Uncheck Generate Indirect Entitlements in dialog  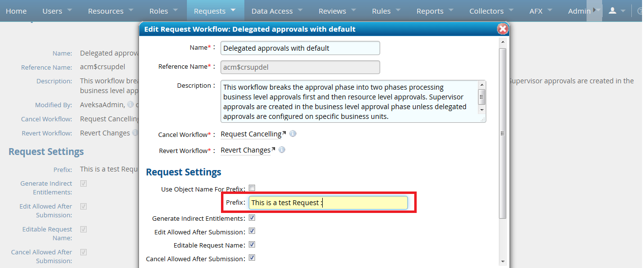pyautogui.click(x=252, y=218)
